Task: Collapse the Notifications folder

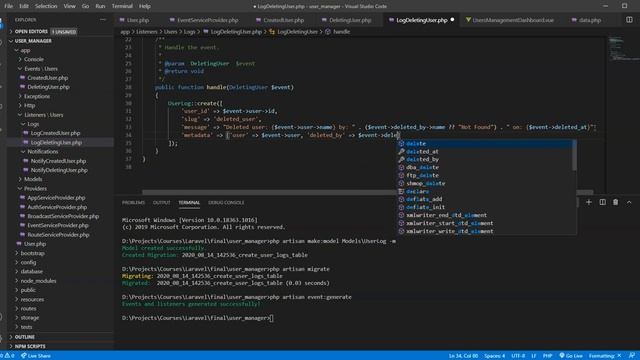Action: [42, 151]
